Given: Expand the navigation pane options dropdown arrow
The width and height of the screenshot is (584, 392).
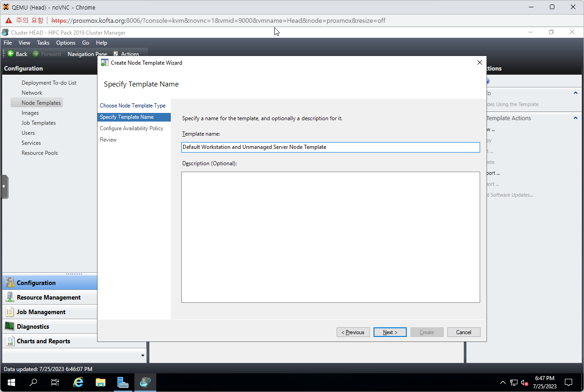Looking at the screenshot, I should point(143,356).
